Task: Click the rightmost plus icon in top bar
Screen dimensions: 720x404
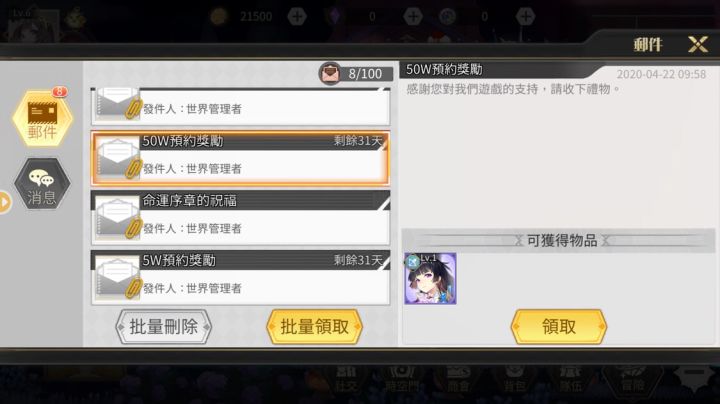Action: click(525, 17)
